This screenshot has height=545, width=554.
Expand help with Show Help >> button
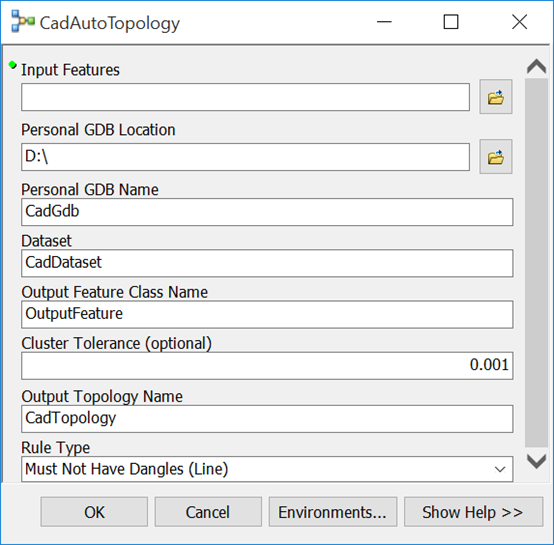(x=473, y=512)
